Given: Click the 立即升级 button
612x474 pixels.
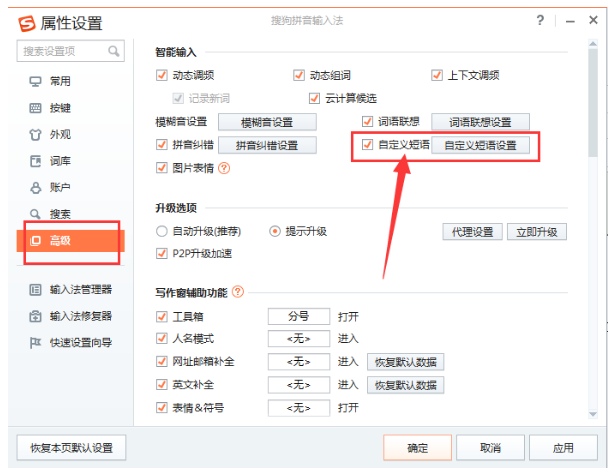Looking at the screenshot, I should click(x=537, y=232).
